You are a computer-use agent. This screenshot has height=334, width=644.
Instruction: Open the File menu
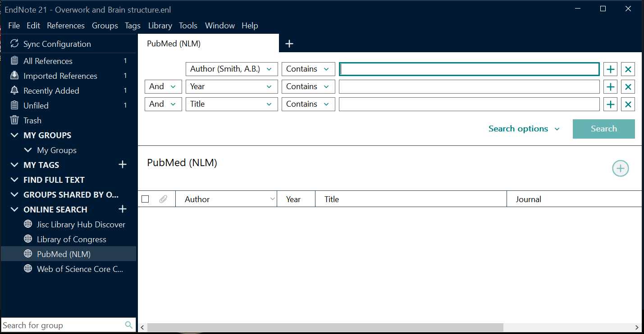click(14, 26)
